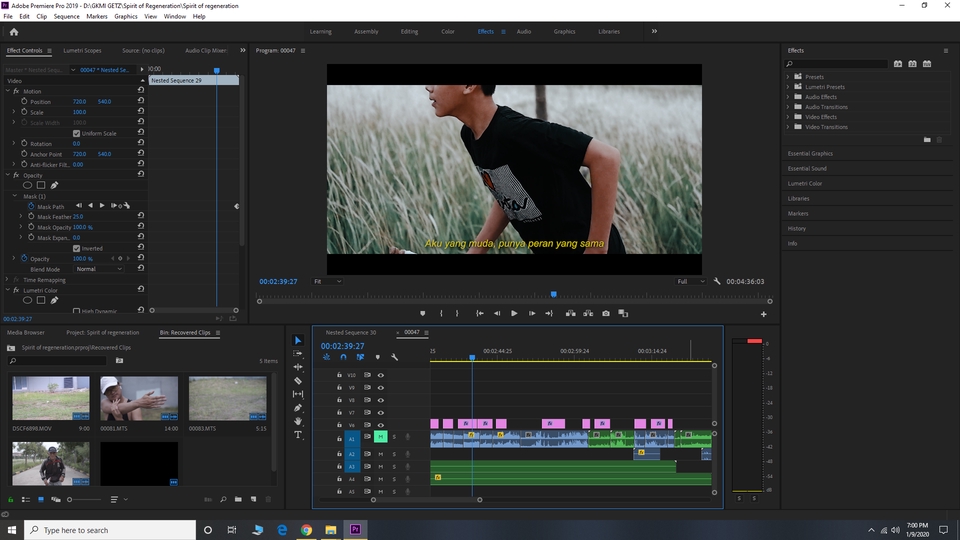Toggle Uniform Scale checkbox

[x=77, y=133]
